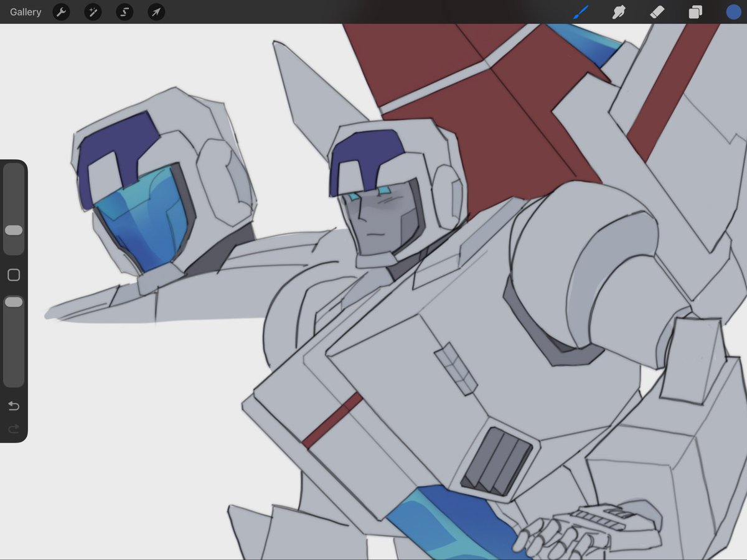This screenshot has height=560, width=747.
Task: Open the Layers panel
Action: [695, 12]
